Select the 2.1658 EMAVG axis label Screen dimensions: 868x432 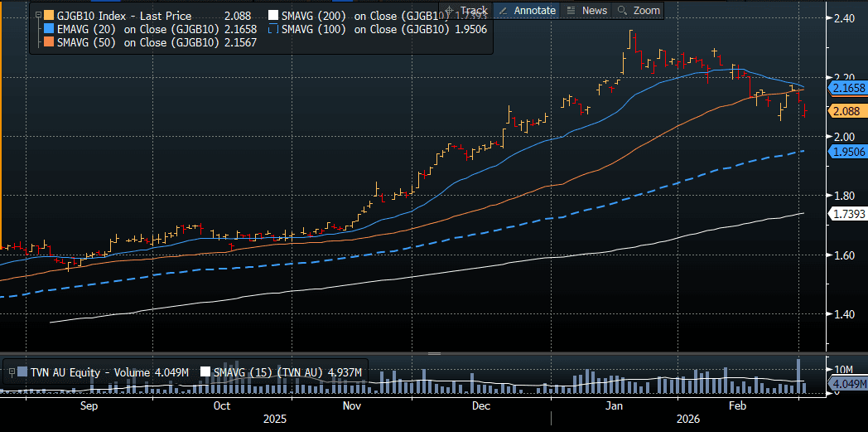(848, 88)
